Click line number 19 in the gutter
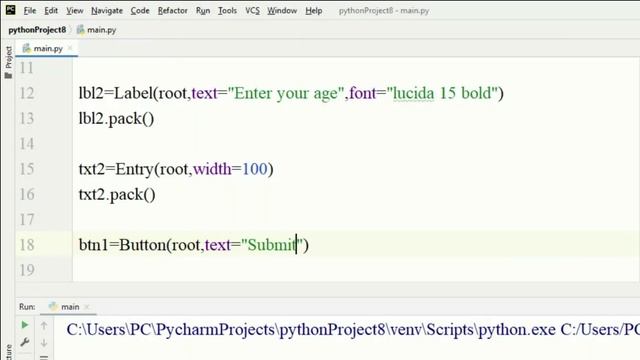Screen dimensions: 640x360 27,270
